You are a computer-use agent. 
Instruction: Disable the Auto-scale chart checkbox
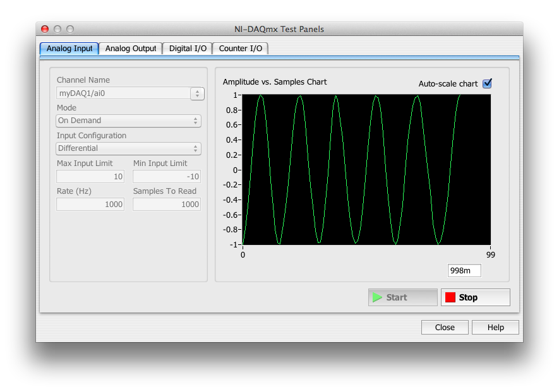(487, 83)
